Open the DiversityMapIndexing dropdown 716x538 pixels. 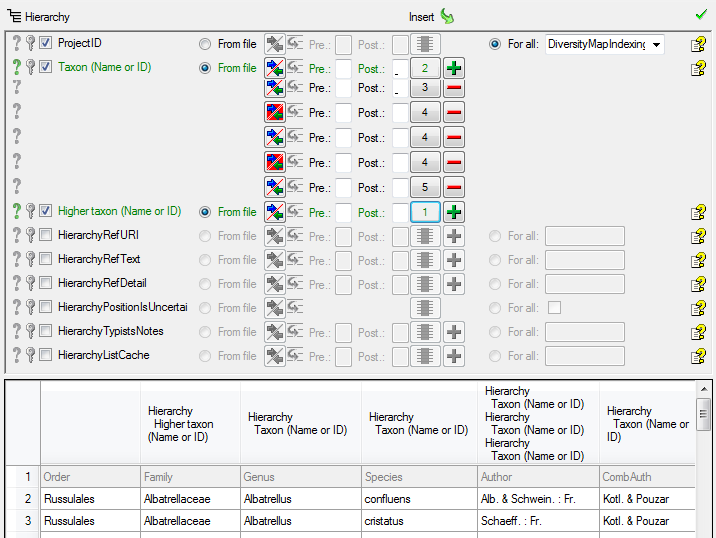click(656, 44)
